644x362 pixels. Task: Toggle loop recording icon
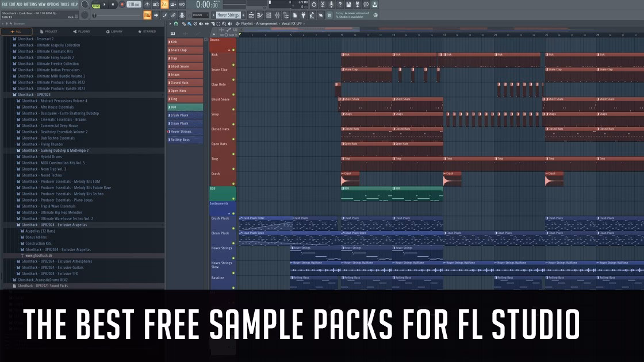coord(182,5)
